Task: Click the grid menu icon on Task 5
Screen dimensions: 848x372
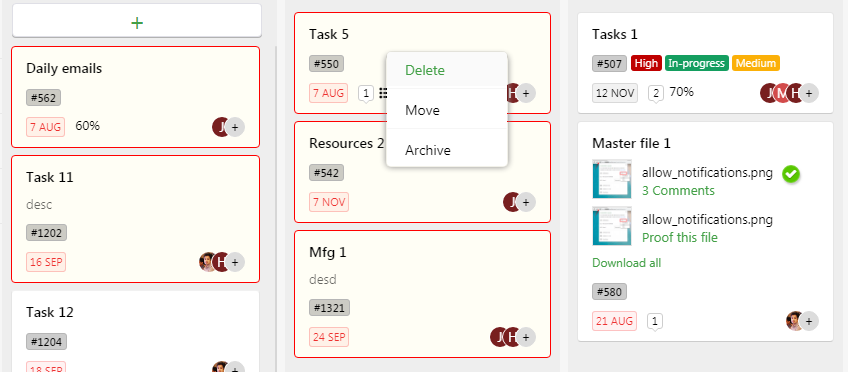Action: click(x=383, y=93)
